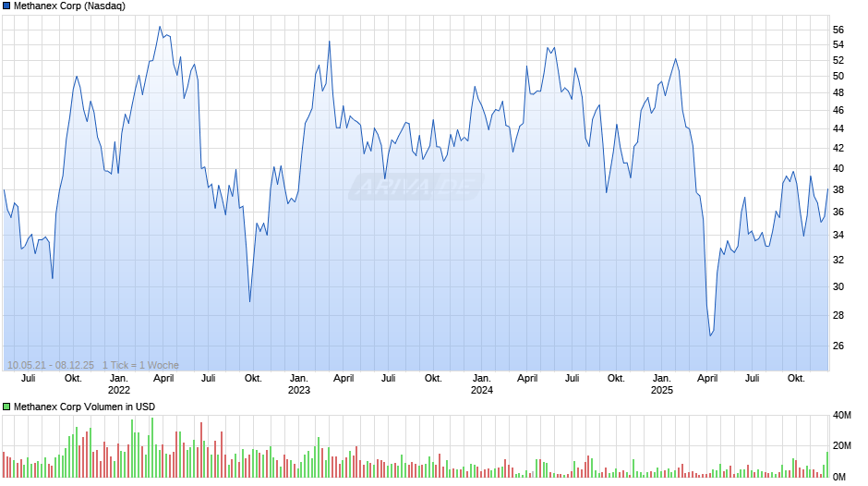Click the green volume legend square
This screenshot has height=486, width=868.
coord(6,407)
